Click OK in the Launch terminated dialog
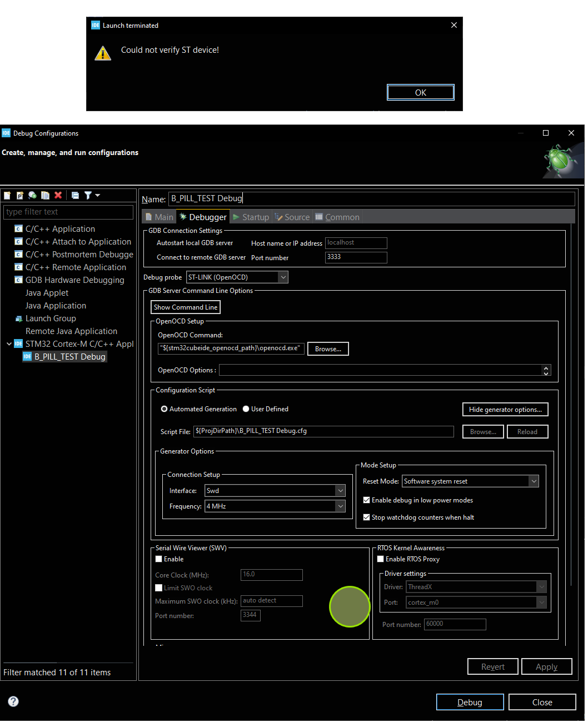This screenshot has width=588, height=727. 421,93
